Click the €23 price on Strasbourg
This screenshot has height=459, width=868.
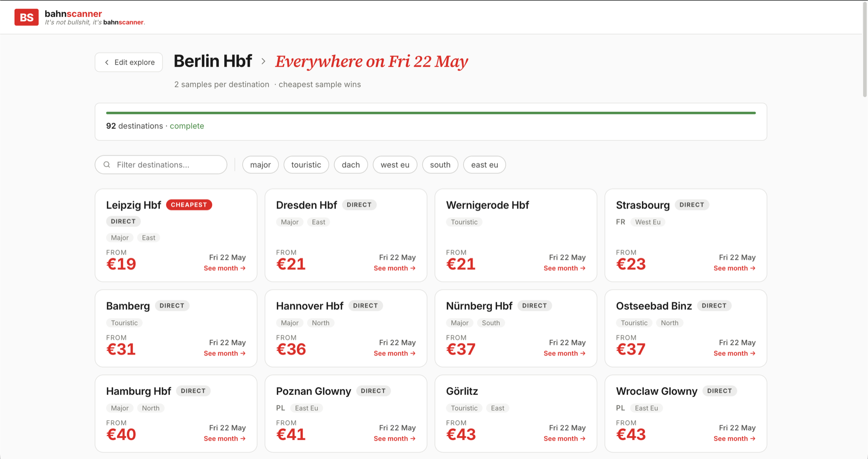pyautogui.click(x=631, y=264)
